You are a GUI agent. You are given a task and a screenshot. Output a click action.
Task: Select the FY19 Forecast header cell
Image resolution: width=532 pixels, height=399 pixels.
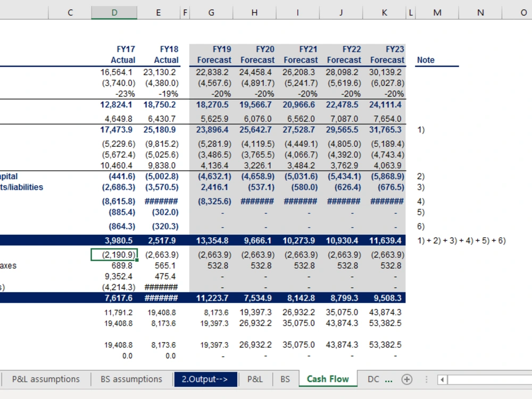[x=214, y=55]
